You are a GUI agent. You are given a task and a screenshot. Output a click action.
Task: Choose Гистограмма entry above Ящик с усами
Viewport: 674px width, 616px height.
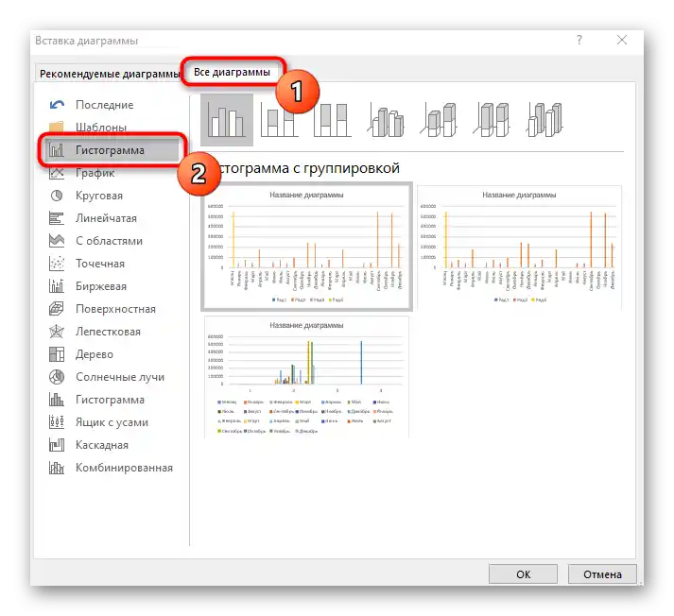(111, 400)
